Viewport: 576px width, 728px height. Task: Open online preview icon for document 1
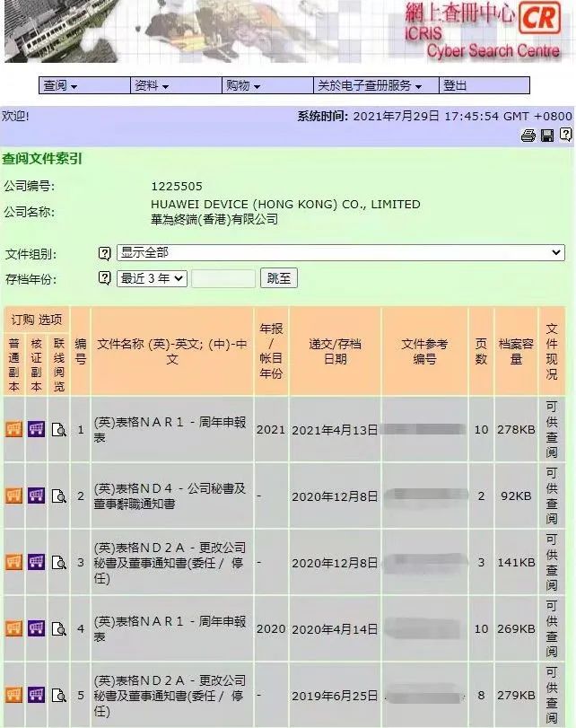coord(59,429)
